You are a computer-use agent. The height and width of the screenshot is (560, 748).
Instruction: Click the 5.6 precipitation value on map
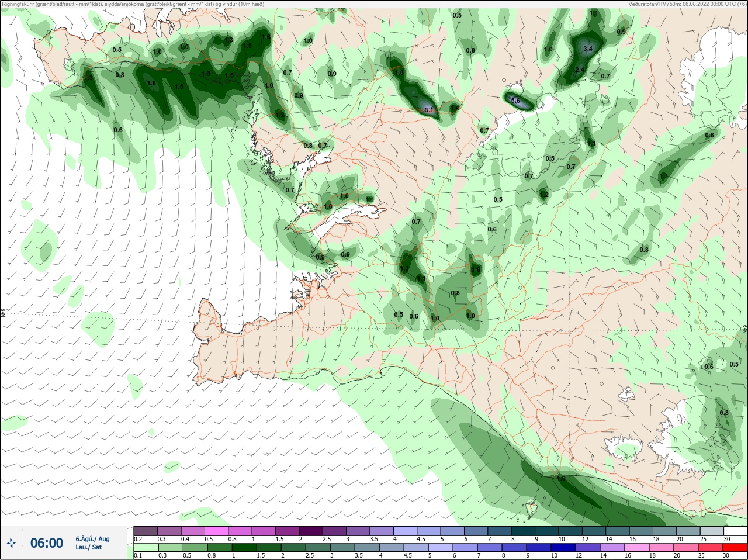[x=515, y=101]
